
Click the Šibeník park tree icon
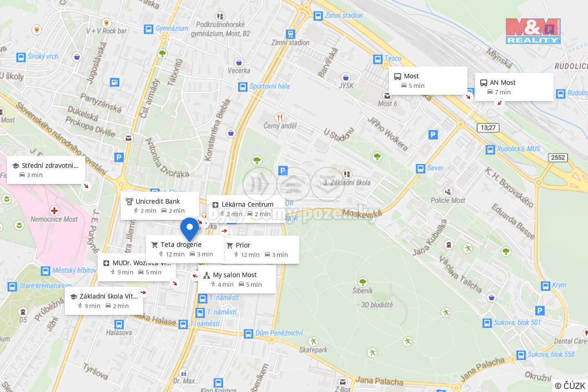point(363,282)
